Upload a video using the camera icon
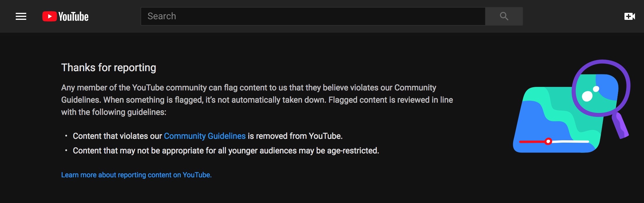This screenshot has height=203, width=644. 630,16
